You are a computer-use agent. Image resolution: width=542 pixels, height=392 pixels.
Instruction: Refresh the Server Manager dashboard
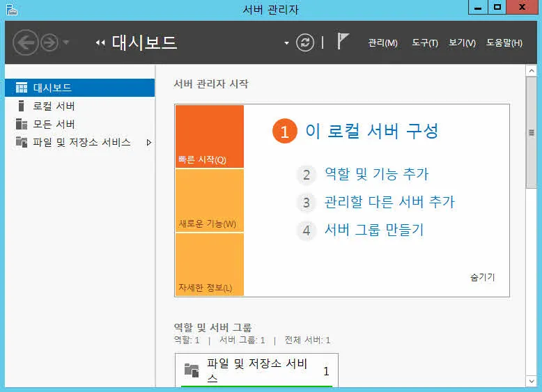coord(305,43)
